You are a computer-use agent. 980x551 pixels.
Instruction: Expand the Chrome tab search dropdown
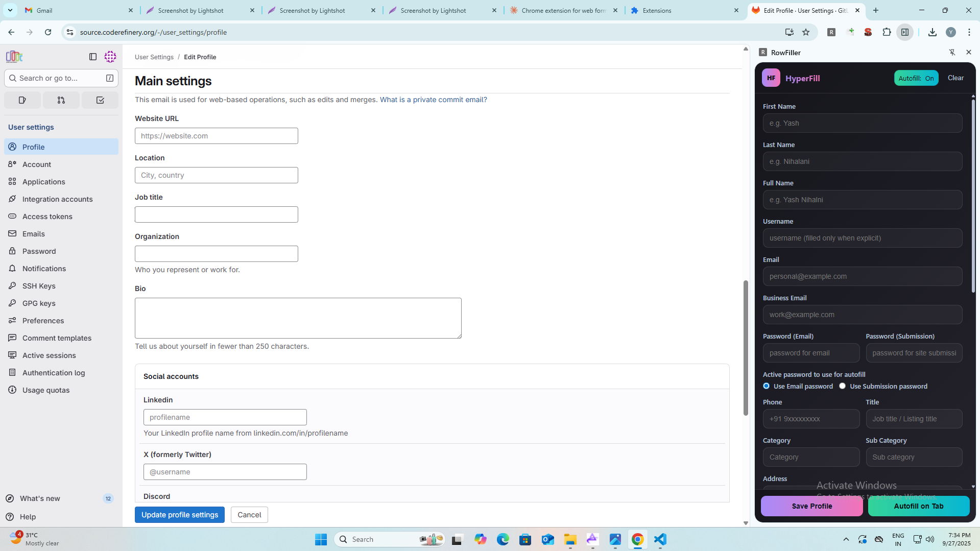(x=10, y=10)
